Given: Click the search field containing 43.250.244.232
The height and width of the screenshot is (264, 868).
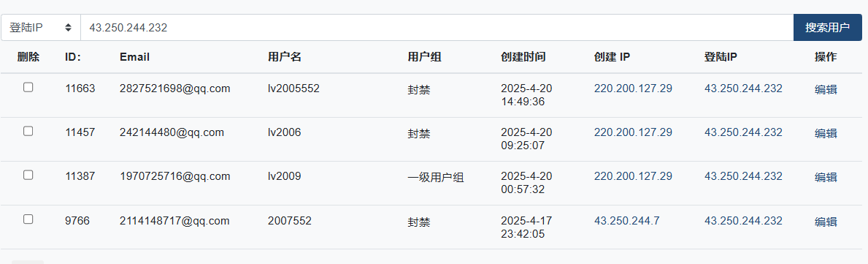Looking at the screenshot, I should click(x=437, y=28).
